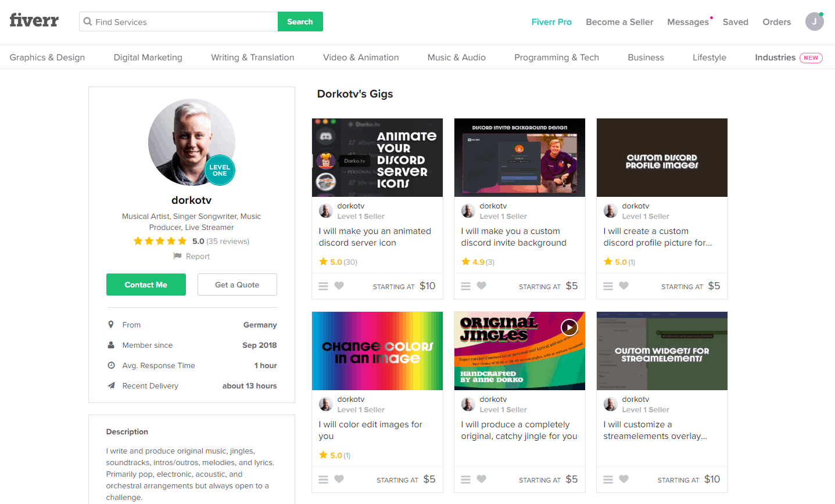Click the Get a Quote button

(x=237, y=285)
